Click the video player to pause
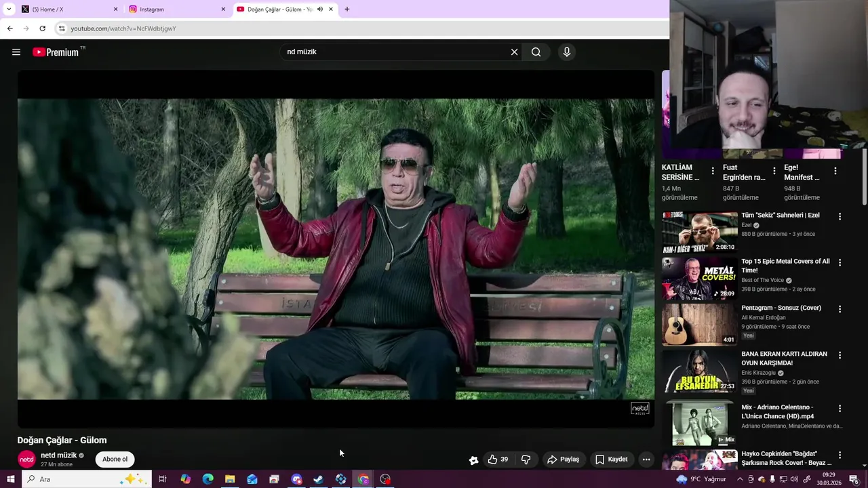Screen dimensions: 868x488 (x=336, y=249)
